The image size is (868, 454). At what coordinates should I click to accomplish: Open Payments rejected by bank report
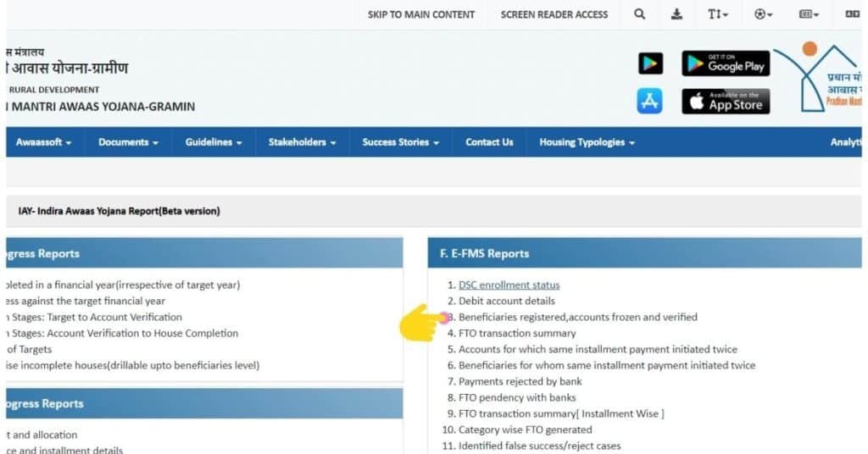point(520,381)
